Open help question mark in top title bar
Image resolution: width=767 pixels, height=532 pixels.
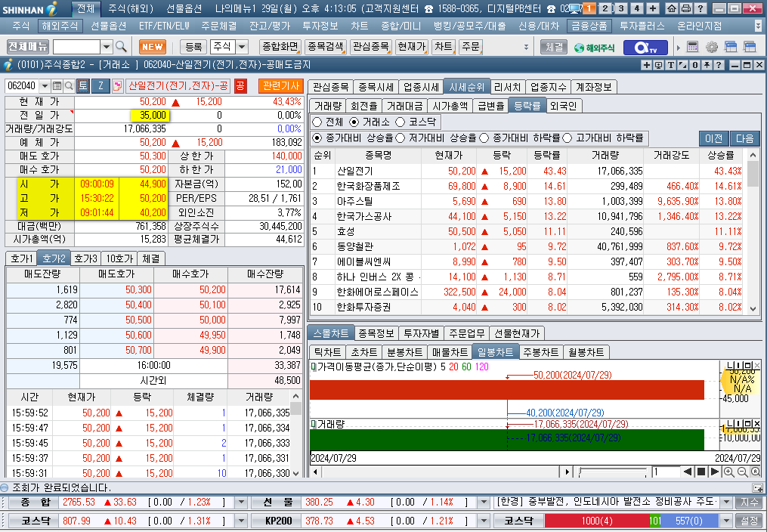point(700,8)
